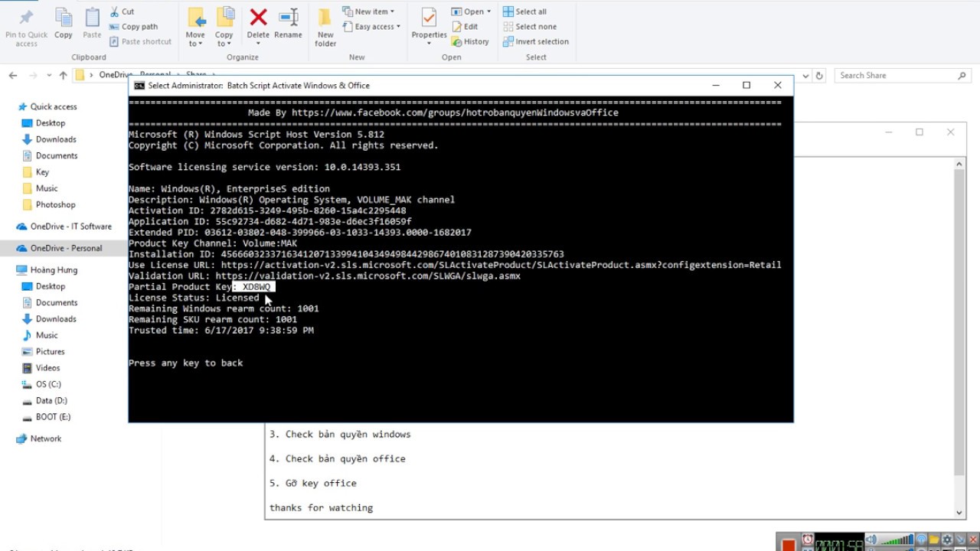Click the Copy icon in Clipboard group
980x551 pixels.
(64, 17)
